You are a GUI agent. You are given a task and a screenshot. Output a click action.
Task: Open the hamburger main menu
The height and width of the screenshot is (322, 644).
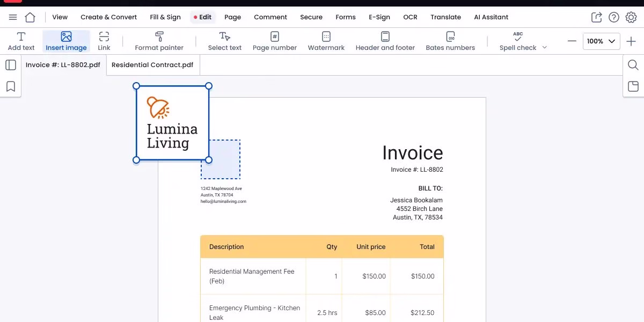point(13,17)
